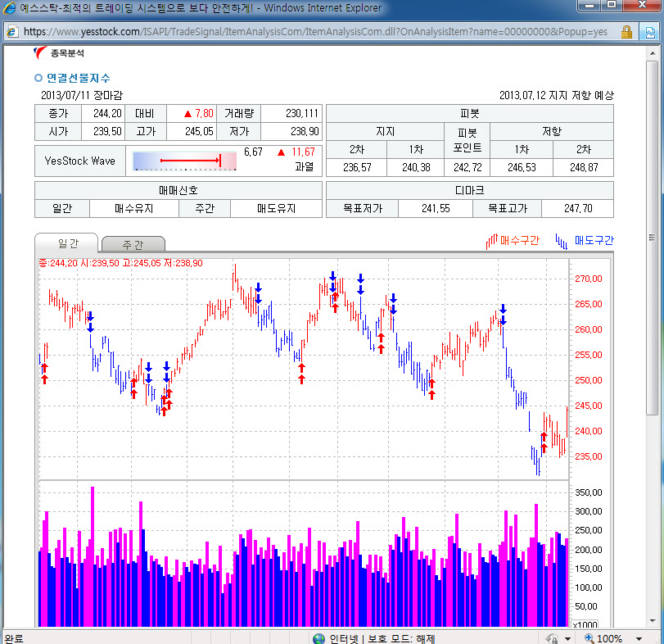Open the zoom level dropdown arrow at 100%
The image size is (664, 644).
coord(639,638)
